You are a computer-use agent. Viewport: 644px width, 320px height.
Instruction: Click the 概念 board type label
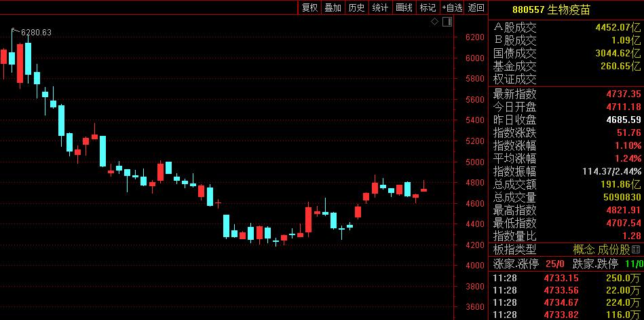coord(584,249)
